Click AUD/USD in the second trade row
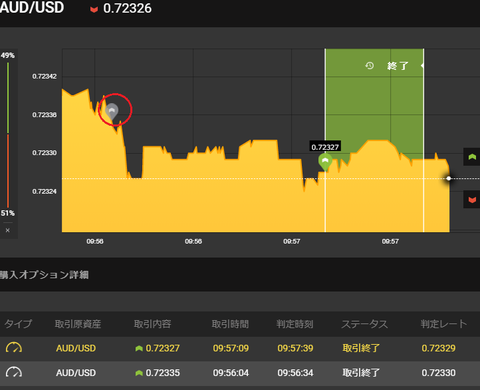Viewport: 480px width, 390px height. click(76, 373)
